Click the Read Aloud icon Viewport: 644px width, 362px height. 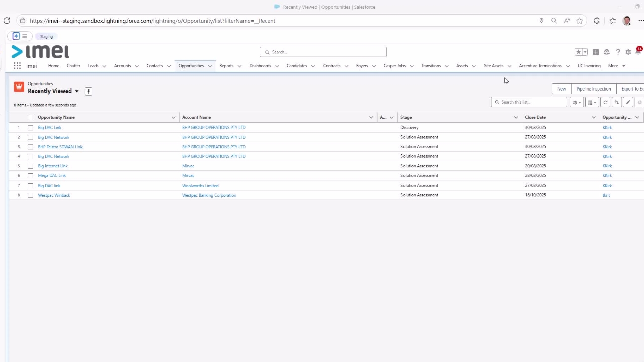click(x=567, y=21)
